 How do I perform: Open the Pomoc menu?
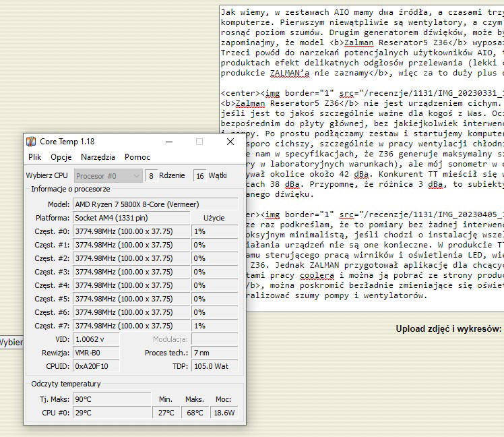click(x=137, y=157)
